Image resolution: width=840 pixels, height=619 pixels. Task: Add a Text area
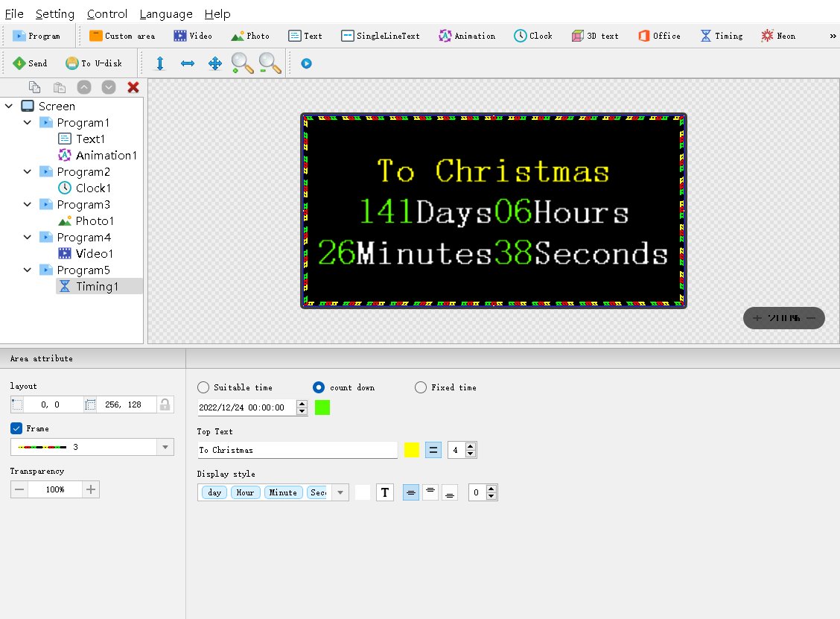tap(305, 36)
